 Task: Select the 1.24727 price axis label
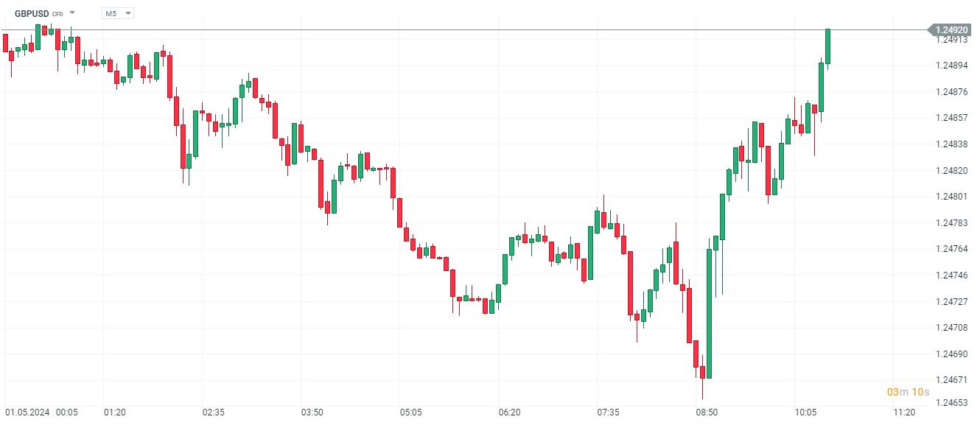tap(951, 302)
